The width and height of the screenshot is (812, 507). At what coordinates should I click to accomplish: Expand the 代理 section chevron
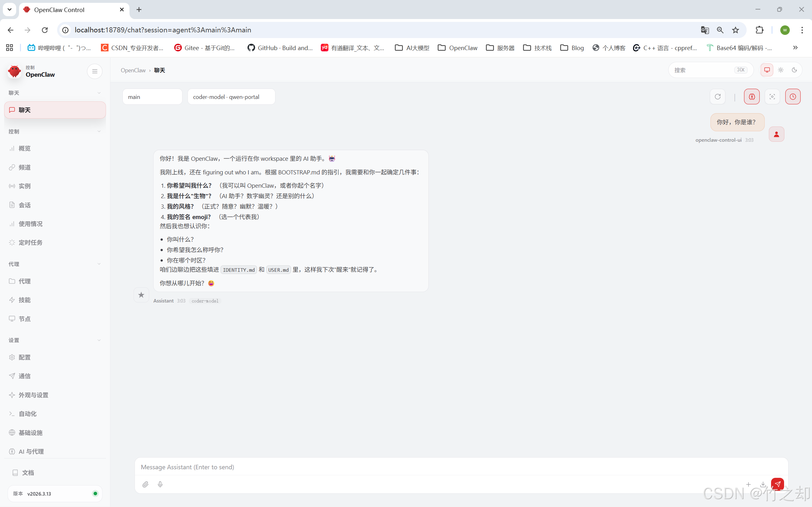point(99,264)
